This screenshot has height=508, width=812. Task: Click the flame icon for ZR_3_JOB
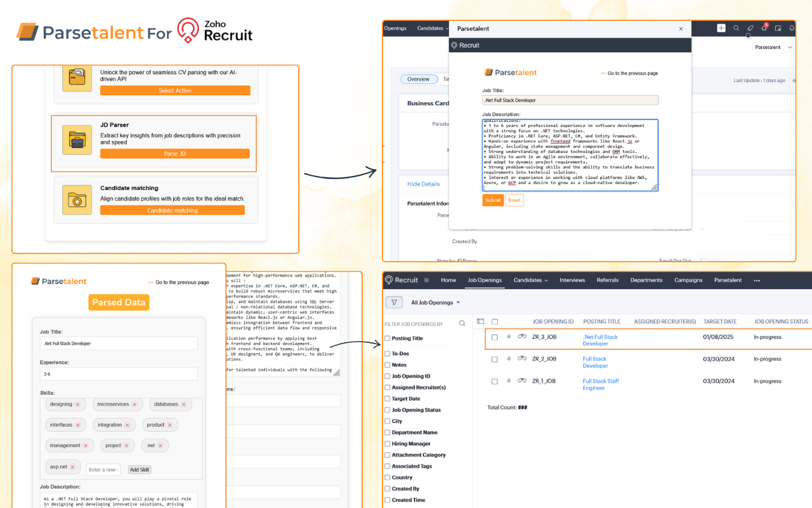click(x=509, y=337)
